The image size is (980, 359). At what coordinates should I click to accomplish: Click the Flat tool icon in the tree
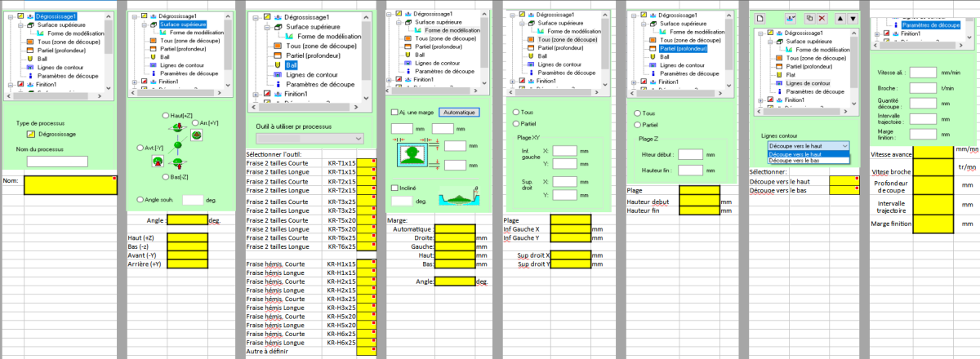tap(777, 74)
